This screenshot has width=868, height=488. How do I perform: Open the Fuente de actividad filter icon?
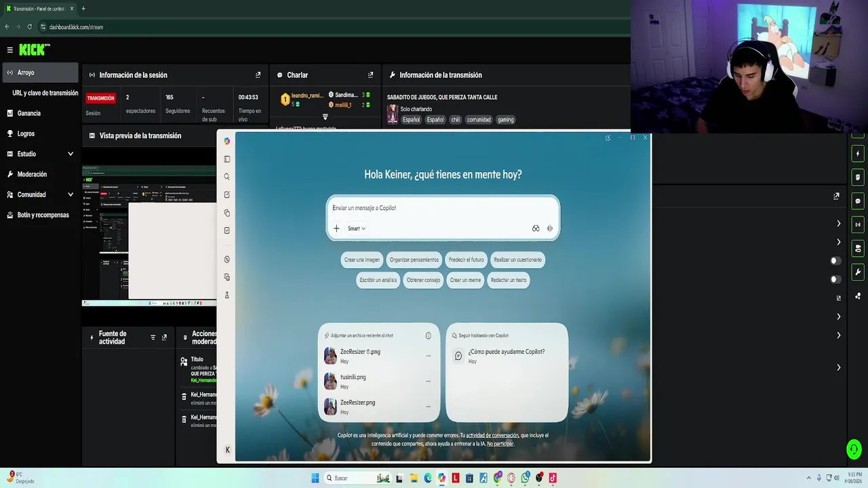click(x=153, y=338)
